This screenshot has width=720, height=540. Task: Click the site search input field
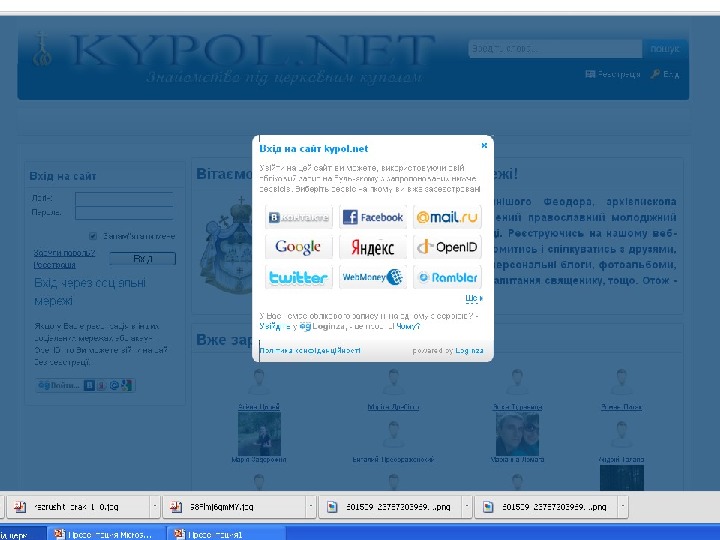(x=555, y=49)
